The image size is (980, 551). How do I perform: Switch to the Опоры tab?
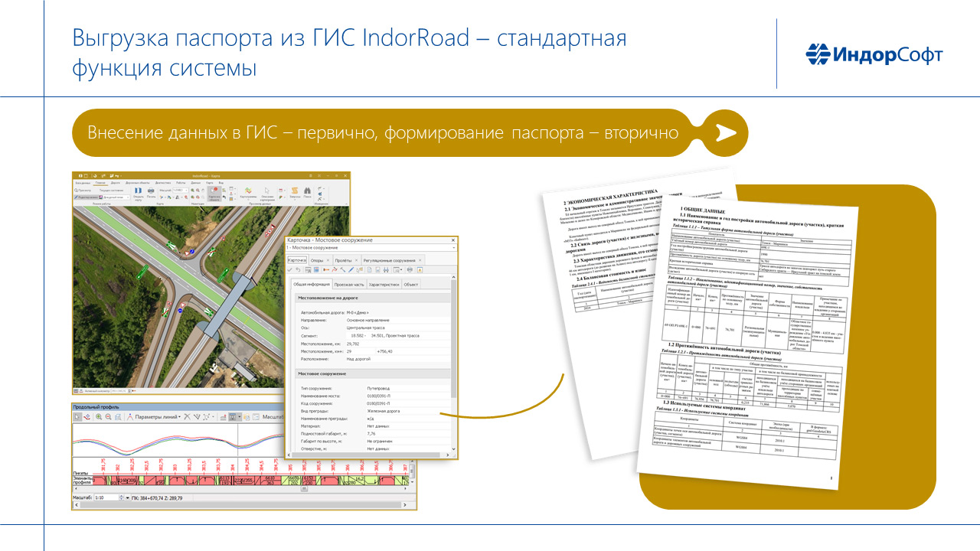[x=317, y=260]
